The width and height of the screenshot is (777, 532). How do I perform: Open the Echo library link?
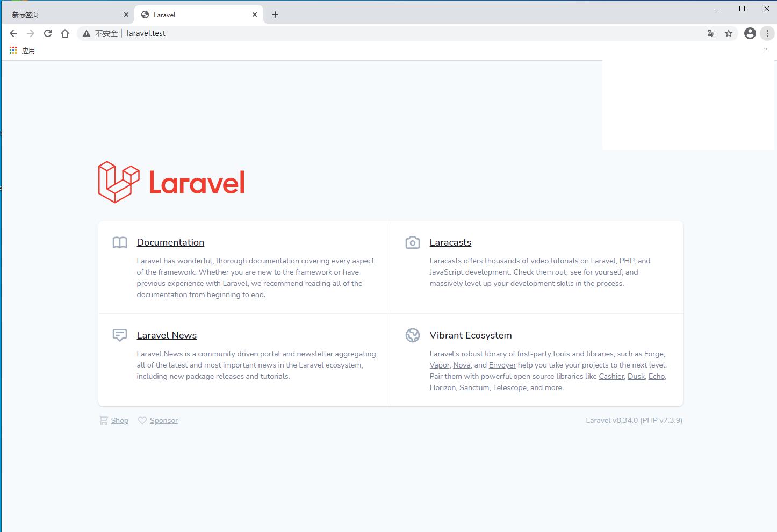tap(657, 376)
